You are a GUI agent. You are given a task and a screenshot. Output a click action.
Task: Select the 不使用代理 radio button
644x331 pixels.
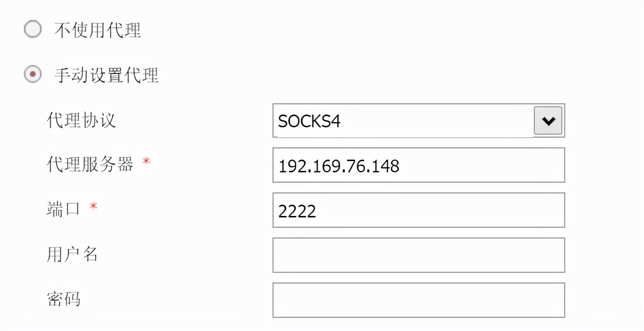coord(32,29)
